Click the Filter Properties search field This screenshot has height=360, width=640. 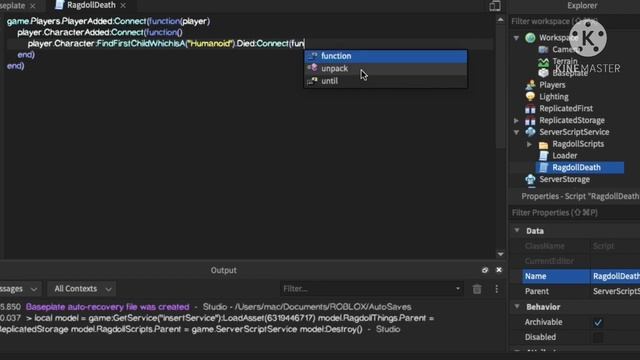(x=575, y=213)
